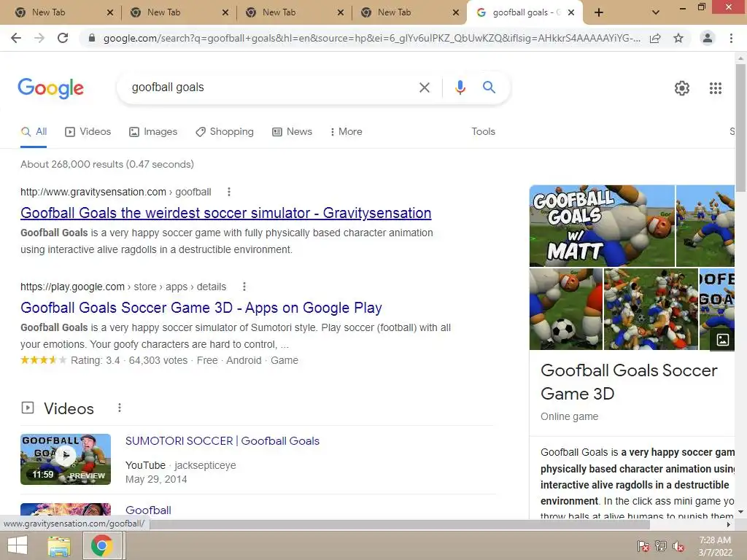Switch to Videos results

tap(88, 132)
